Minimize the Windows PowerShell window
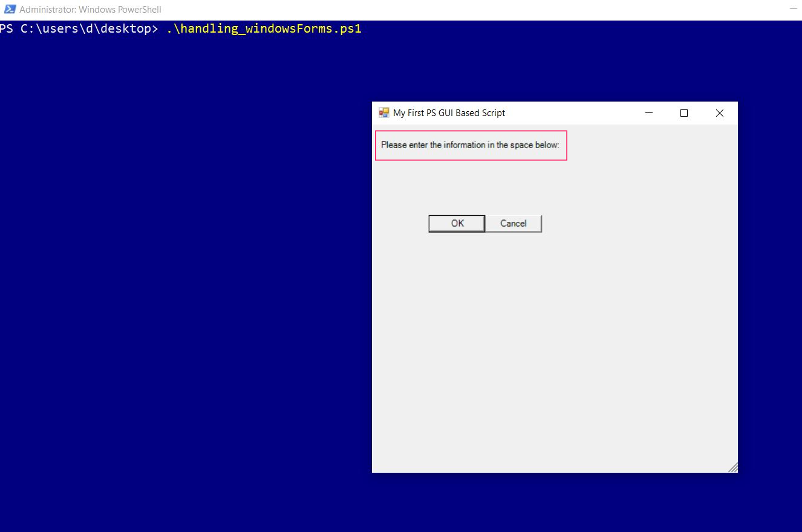The height and width of the screenshot is (532, 802). click(792, 10)
